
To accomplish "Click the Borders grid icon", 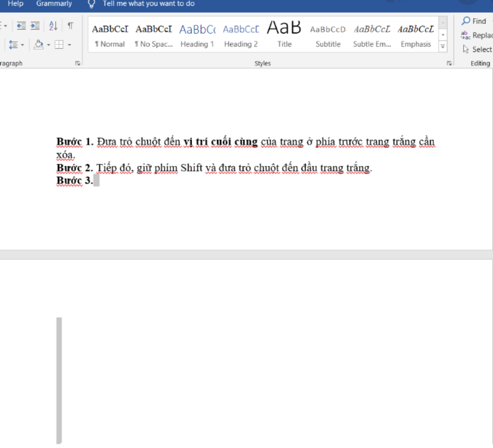I will click(59, 44).
